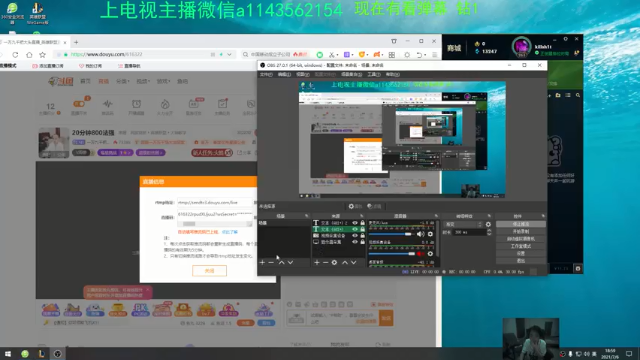Viewport: 640px width, 360px height.
Task: Open the OBS 文件(F) File menu
Action: pos(266,74)
